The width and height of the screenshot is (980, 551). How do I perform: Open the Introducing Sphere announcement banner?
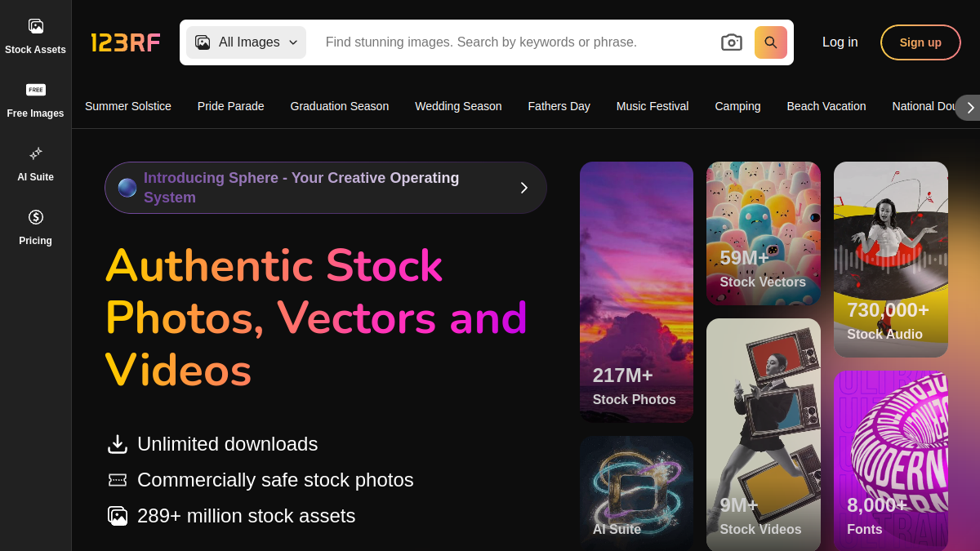point(326,188)
